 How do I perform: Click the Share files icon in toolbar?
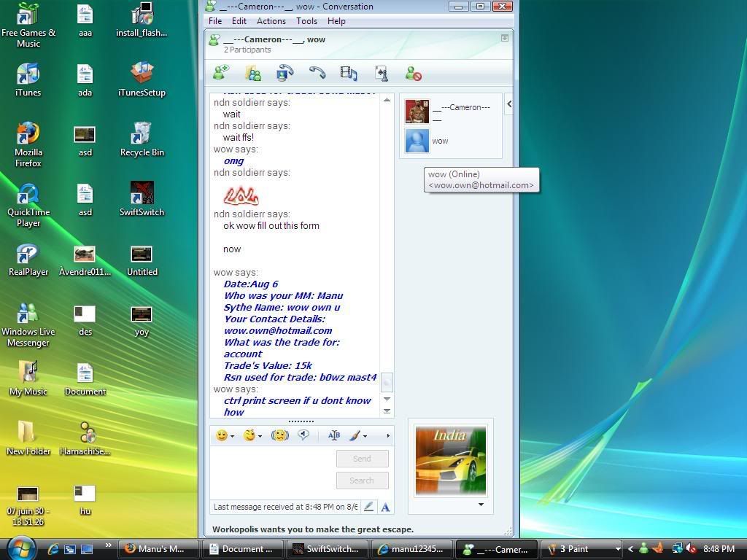tap(253, 74)
